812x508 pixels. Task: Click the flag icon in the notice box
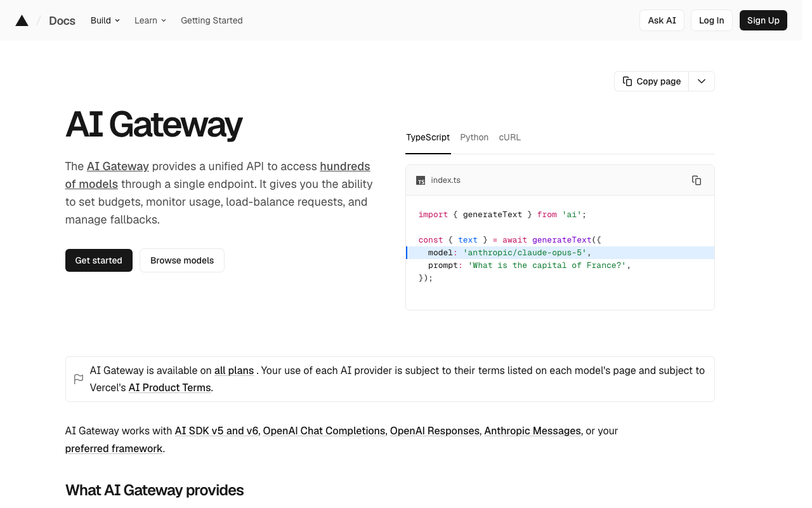click(x=79, y=379)
